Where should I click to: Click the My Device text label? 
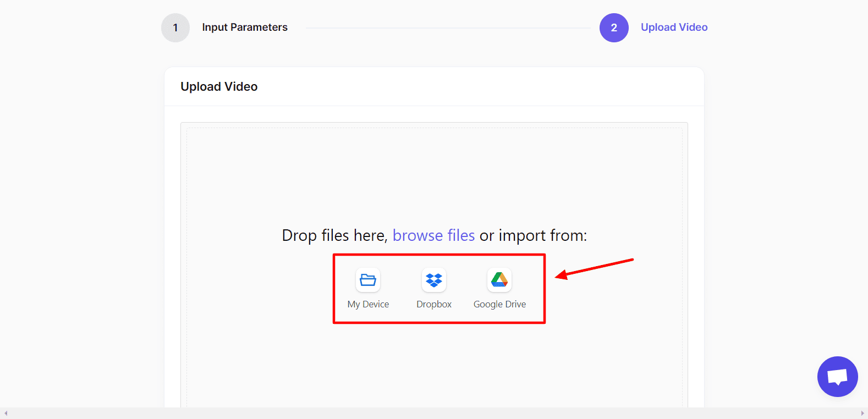pos(368,304)
